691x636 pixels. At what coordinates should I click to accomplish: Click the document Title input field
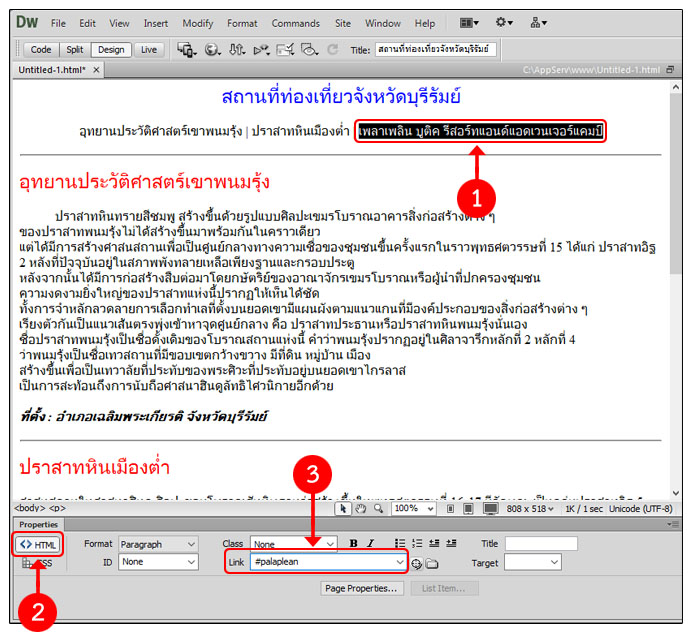pyautogui.click(x=435, y=49)
